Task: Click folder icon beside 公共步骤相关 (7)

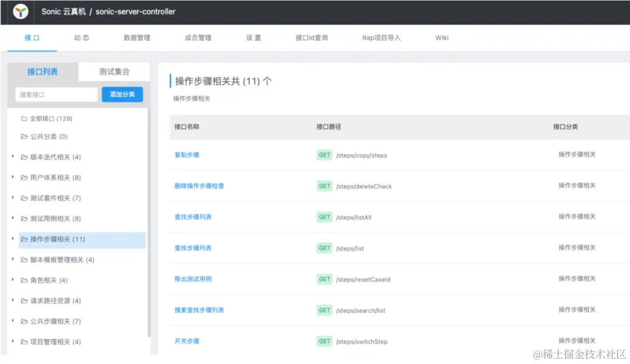Action: click(x=24, y=321)
